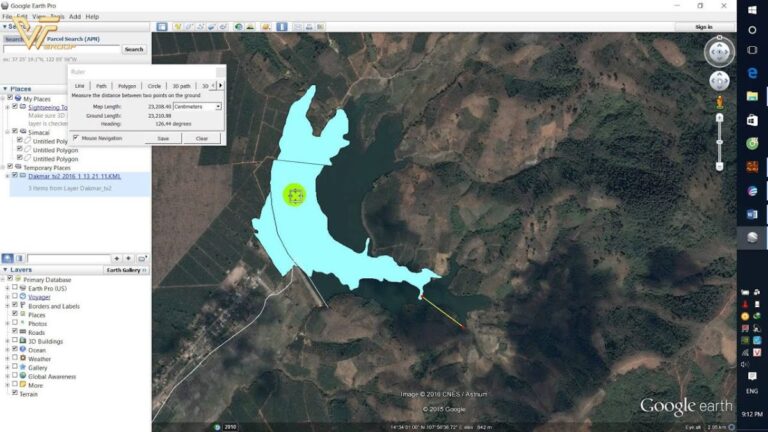
Task: Click the Add Polygon toolbar icon
Action: click(189, 27)
